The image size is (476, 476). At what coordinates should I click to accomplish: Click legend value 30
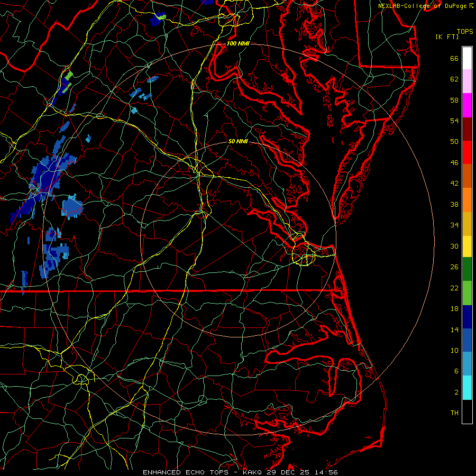454,246
